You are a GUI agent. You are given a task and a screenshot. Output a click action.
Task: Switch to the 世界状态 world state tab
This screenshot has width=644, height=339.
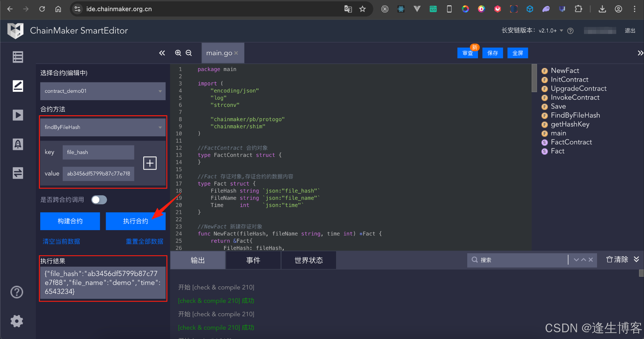pos(309,260)
